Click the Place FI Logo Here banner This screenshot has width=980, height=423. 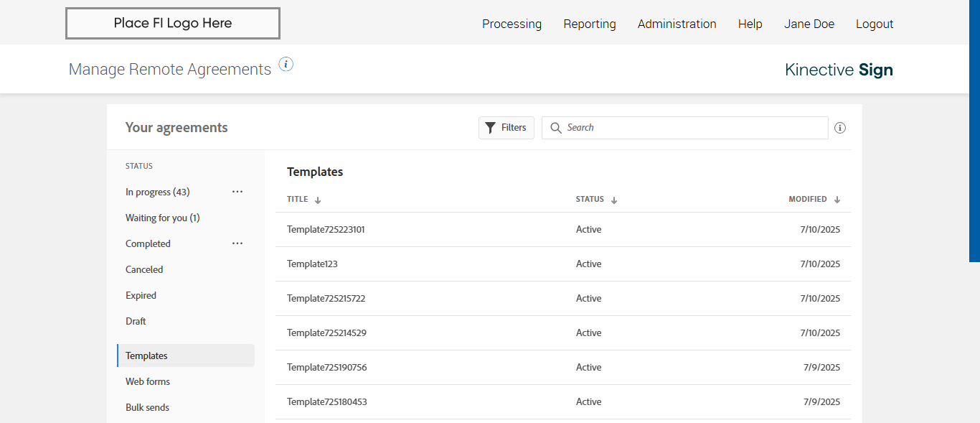[x=172, y=23]
